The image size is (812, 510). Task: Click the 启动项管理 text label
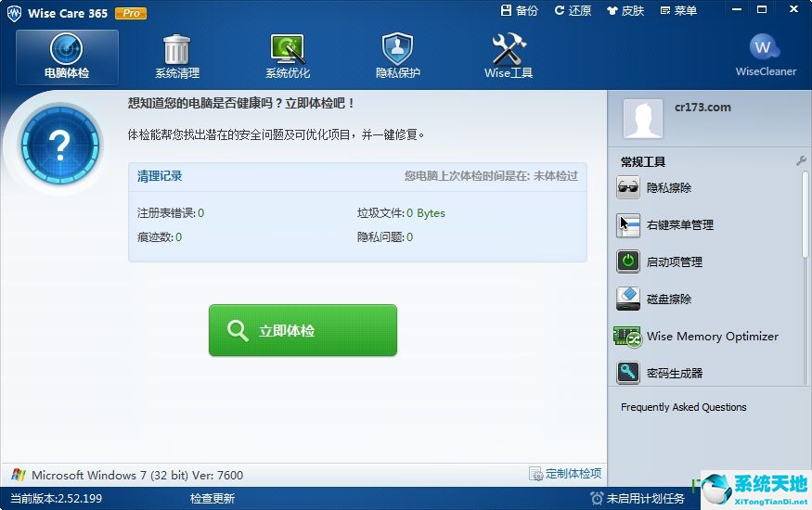pyautogui.click(x=675, y=261)
